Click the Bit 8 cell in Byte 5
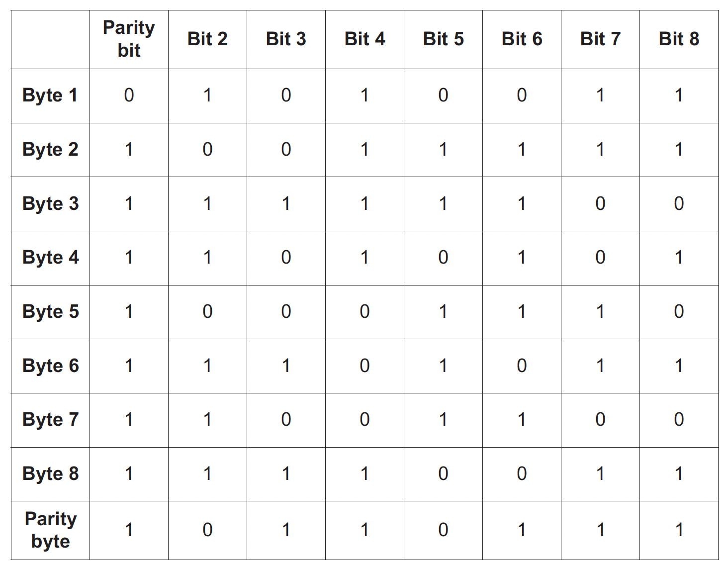The width and height of the screenshot is (728, 567). click(679, 312)
